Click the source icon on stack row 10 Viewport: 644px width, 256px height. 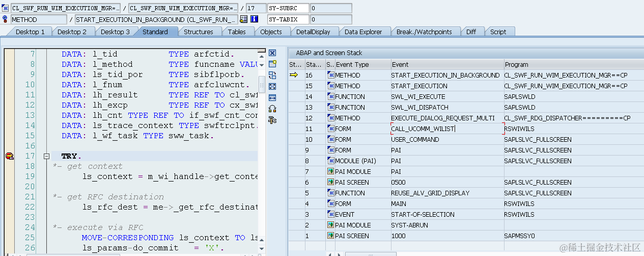click(x=330, y=139)
